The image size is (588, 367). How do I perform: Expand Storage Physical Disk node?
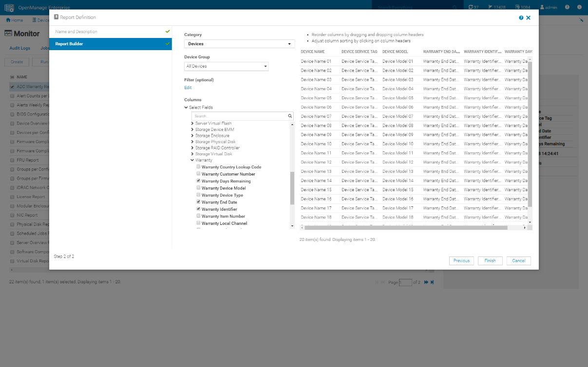(x=192, y=142)
